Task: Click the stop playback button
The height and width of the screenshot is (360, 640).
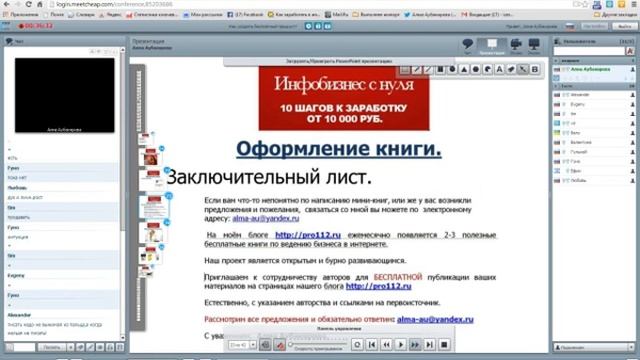Action: [x=444, y=345]
